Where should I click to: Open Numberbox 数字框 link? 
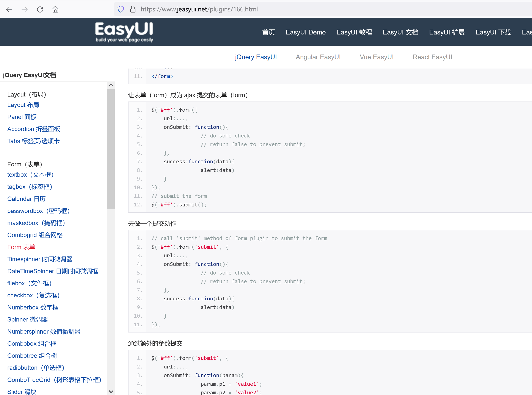click(33, 307)
